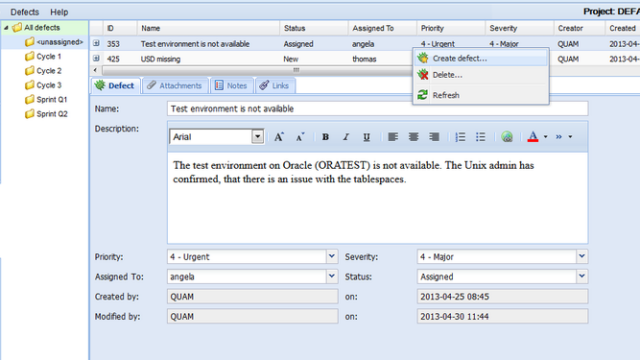Click the scroll left arrow of grid
This screenshot has height=360, width=640.
[96, 70]
